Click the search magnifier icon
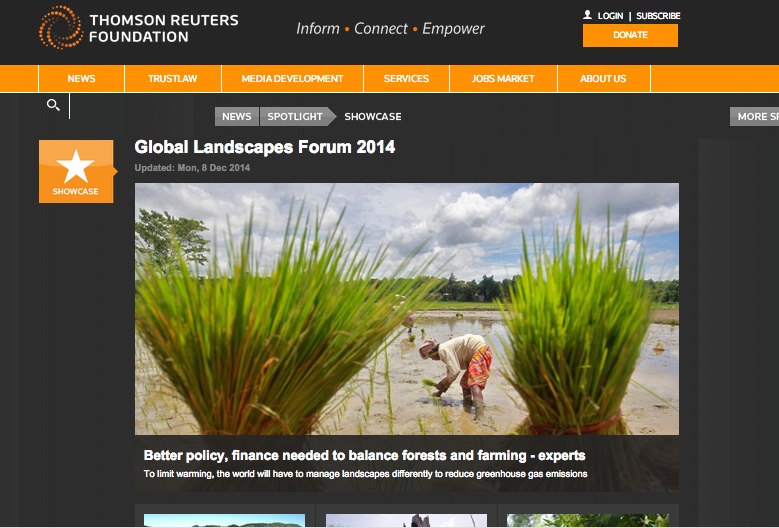Screen dimensions: 779x528 point(53,105)
